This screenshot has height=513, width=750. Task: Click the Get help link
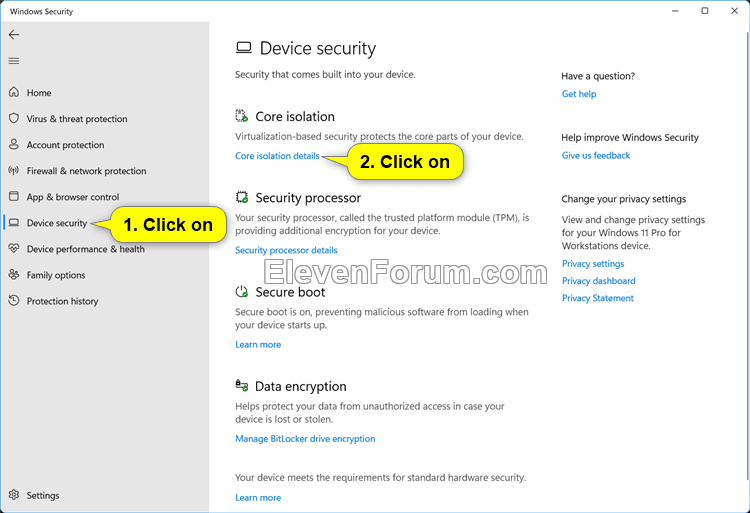click(x=579, y=94)
